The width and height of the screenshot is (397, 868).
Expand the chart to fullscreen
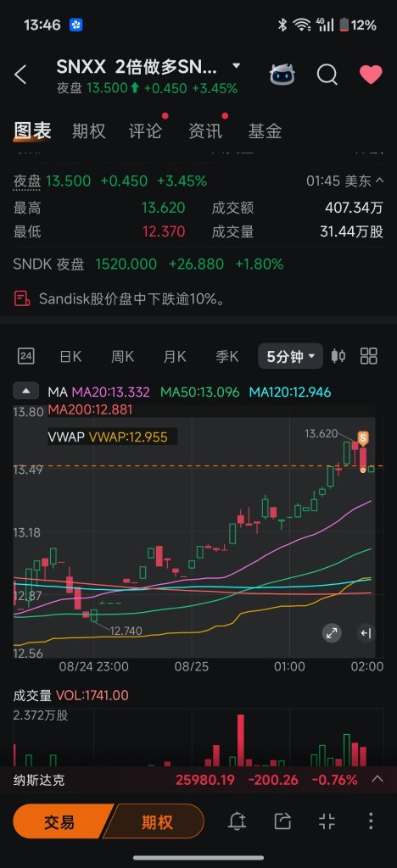[333, 633]
